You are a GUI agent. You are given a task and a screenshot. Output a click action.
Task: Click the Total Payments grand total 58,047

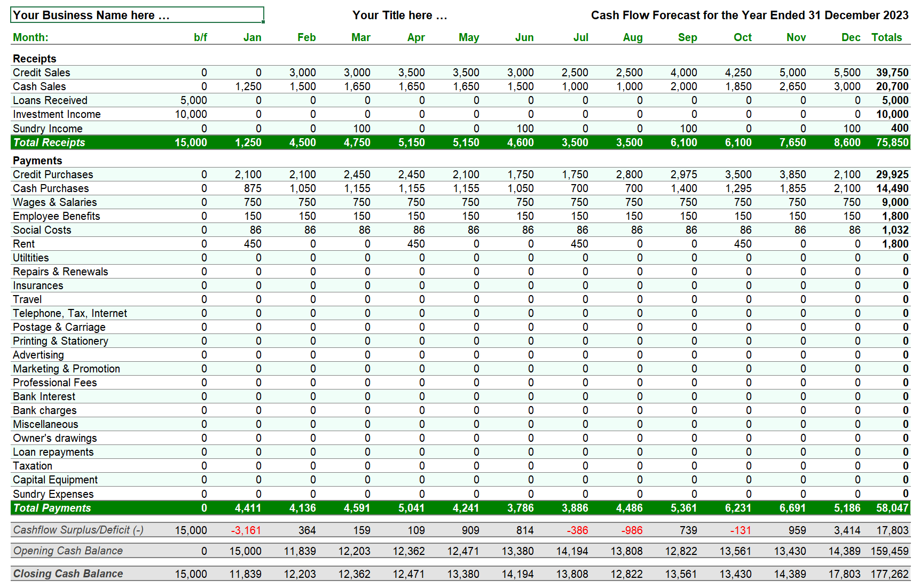coord(892,508)
